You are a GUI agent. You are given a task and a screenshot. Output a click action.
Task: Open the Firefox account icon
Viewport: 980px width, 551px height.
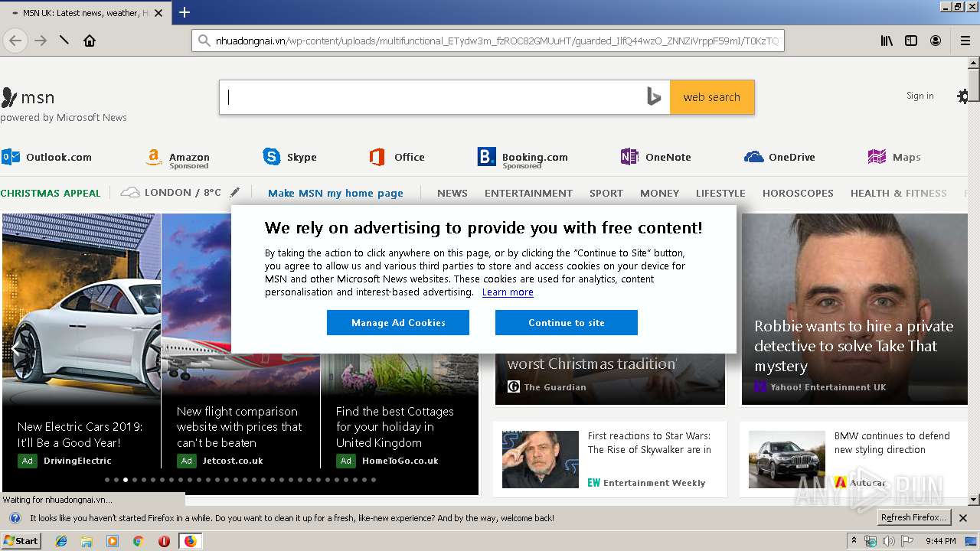point(936,41)
